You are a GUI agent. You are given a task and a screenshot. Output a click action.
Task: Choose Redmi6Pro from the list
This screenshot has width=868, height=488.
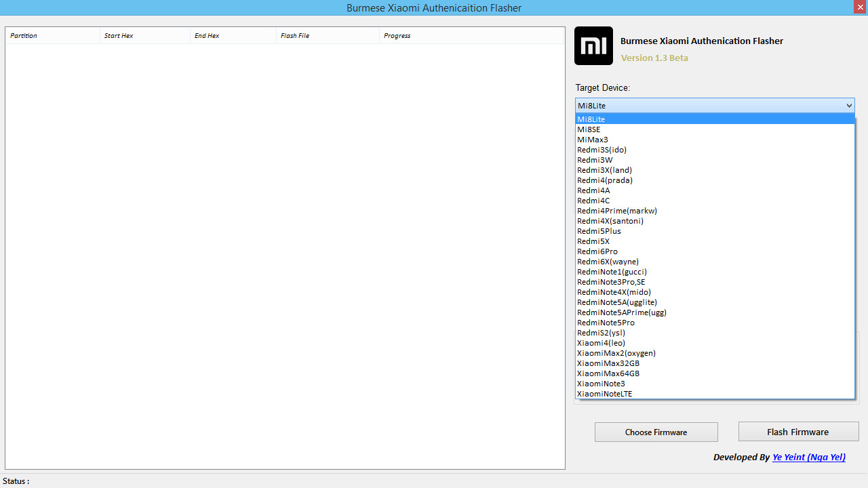click(x=715, y=251)
